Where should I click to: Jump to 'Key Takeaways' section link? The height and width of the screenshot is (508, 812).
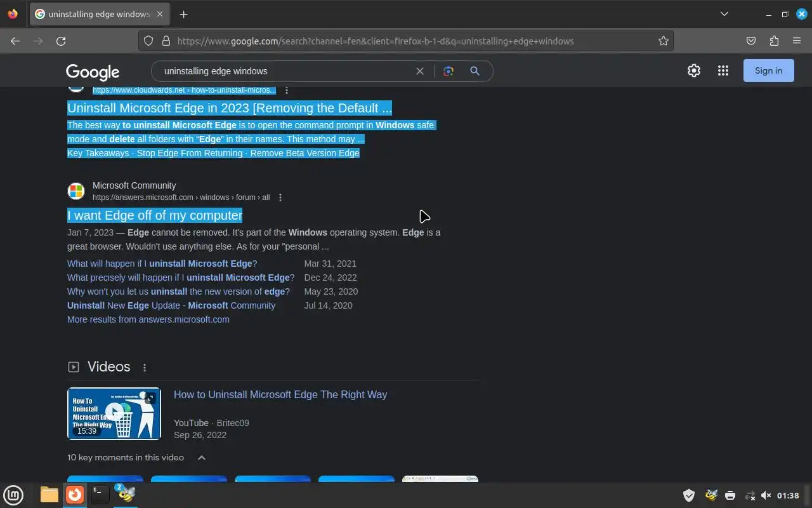98,153
